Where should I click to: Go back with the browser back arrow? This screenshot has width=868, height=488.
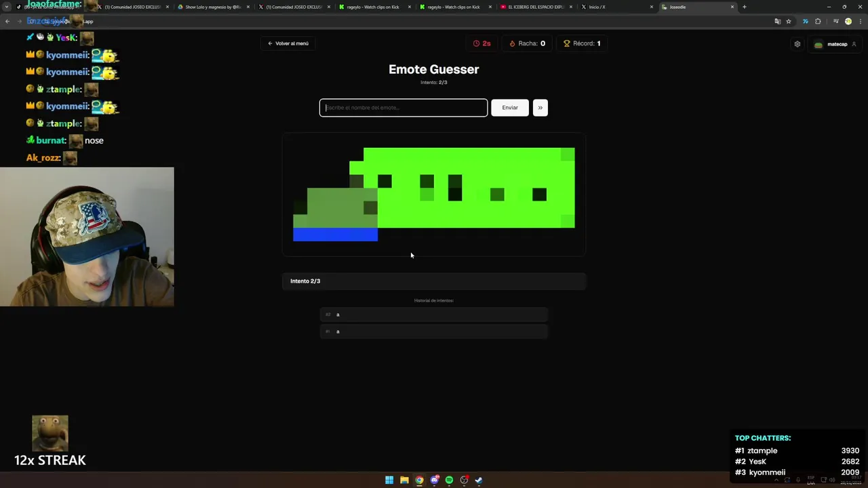(7, 21)
